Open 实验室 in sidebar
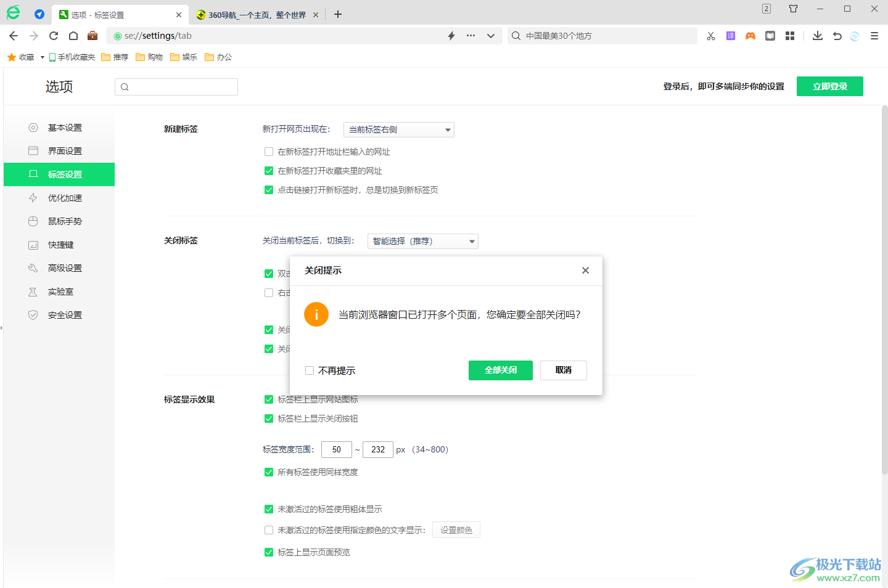888x588 pixels. point(59,292)
